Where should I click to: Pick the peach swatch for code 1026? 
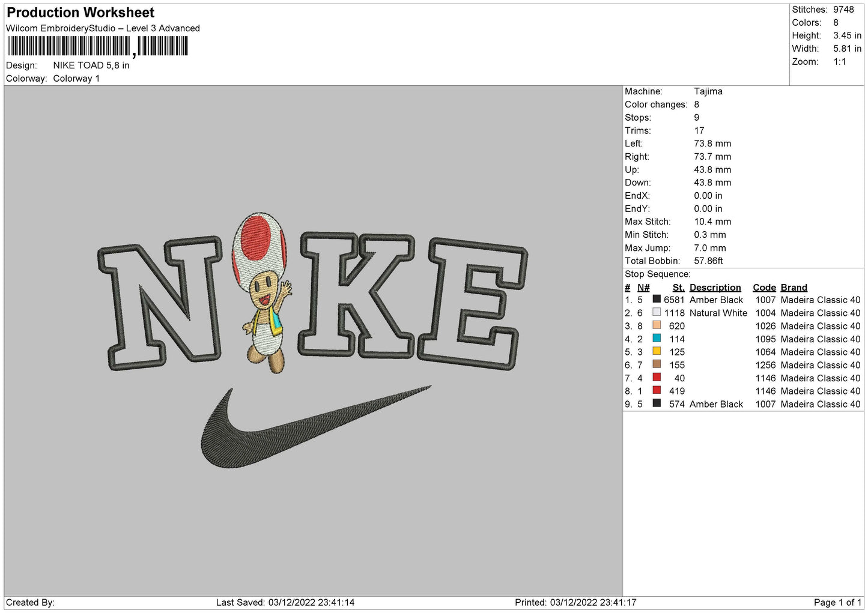(657, 325)
